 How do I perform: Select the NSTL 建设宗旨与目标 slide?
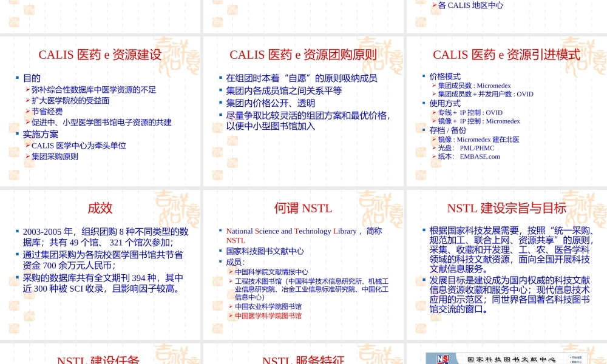[x=507, y=265]
